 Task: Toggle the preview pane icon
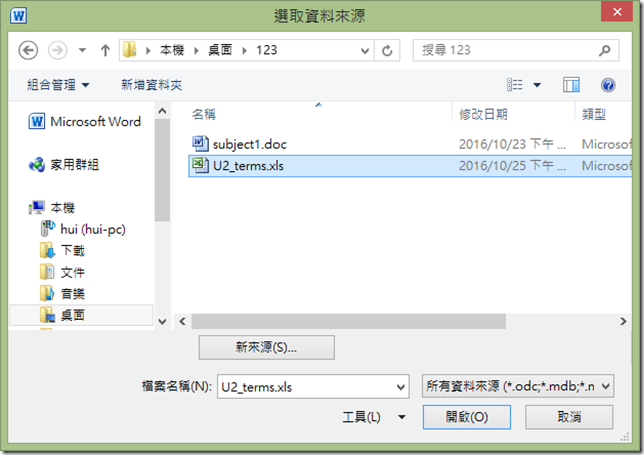[571, 85]
